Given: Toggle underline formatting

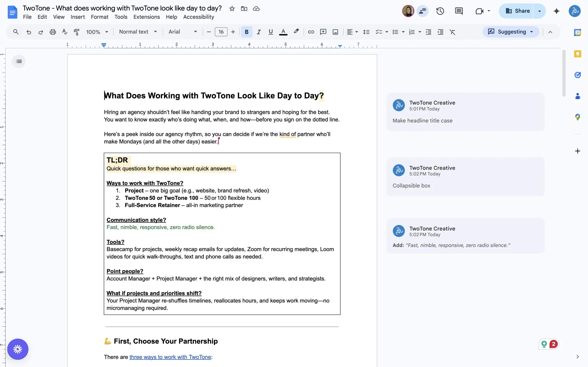Looking at the screenshot, I should tap(271, 32).
